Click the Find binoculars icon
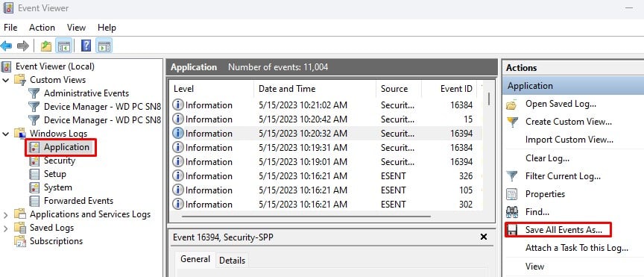Screen dimensions: 644x277 pos(512,212)
